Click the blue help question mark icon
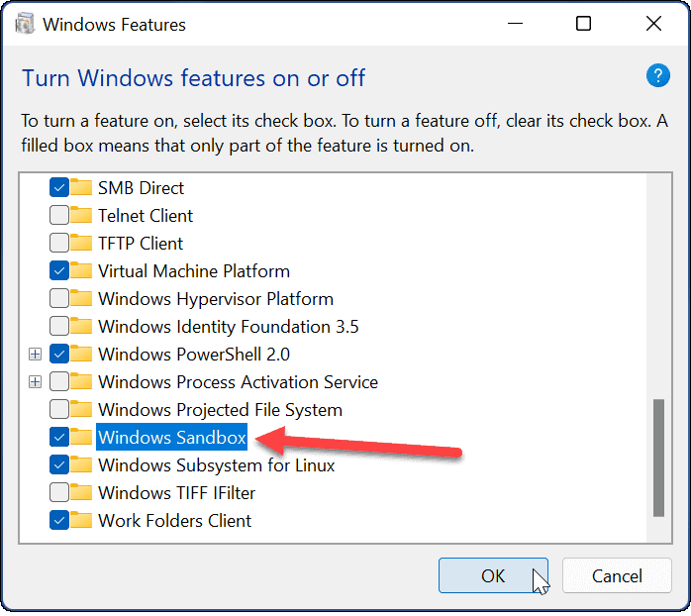The height and width of the screenshot is (616, 691). (x=657, y=75)
